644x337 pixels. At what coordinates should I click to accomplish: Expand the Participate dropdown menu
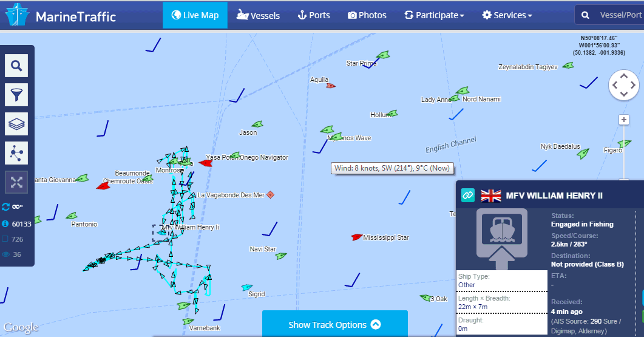coord(435,15)
